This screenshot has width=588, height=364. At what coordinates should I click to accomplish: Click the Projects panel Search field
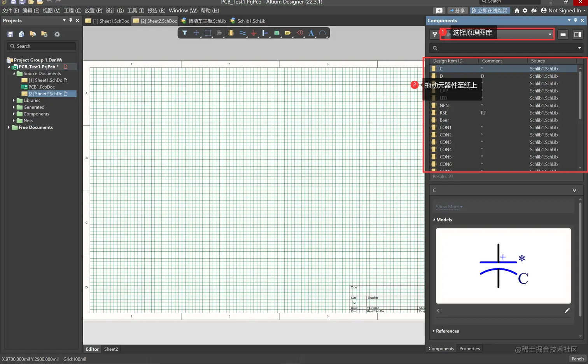(x=42, y=46)
